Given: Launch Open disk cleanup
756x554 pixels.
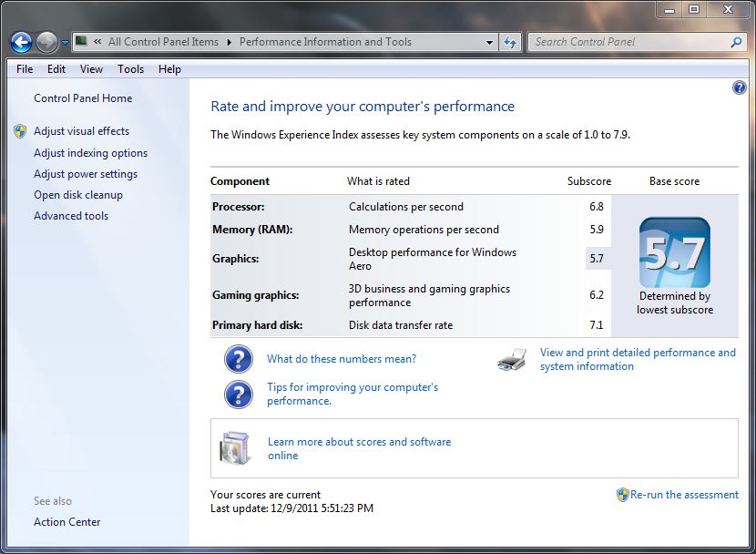Looking at the screenshot, I should [x=78, y=195].
